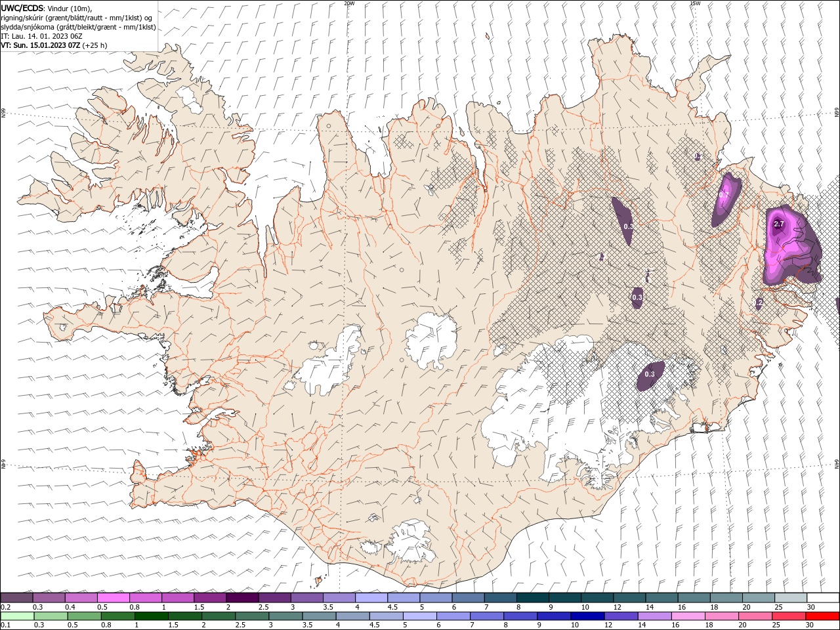Choose lavender snow swatch between 4 and 4.5
The image size is (840, 630).
(371, 598)
